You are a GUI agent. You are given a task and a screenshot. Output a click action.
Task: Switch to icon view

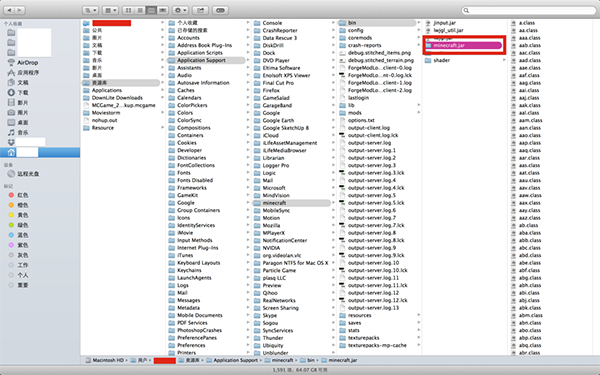[129, 10]
